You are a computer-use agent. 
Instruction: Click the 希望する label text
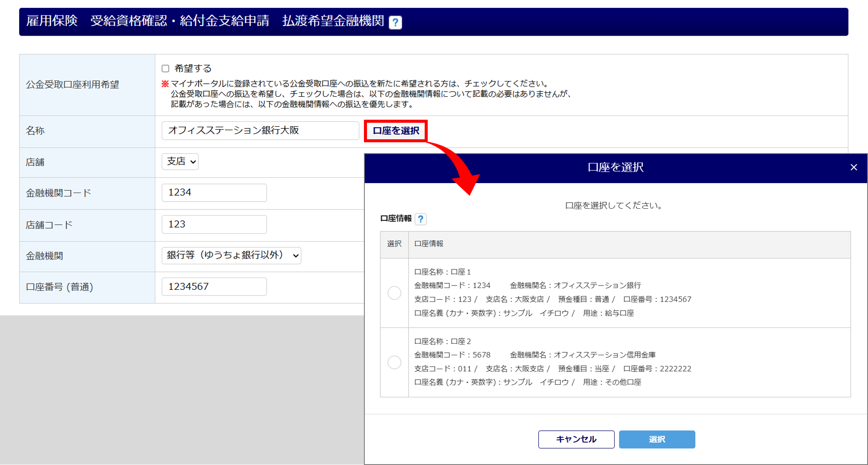193,69
